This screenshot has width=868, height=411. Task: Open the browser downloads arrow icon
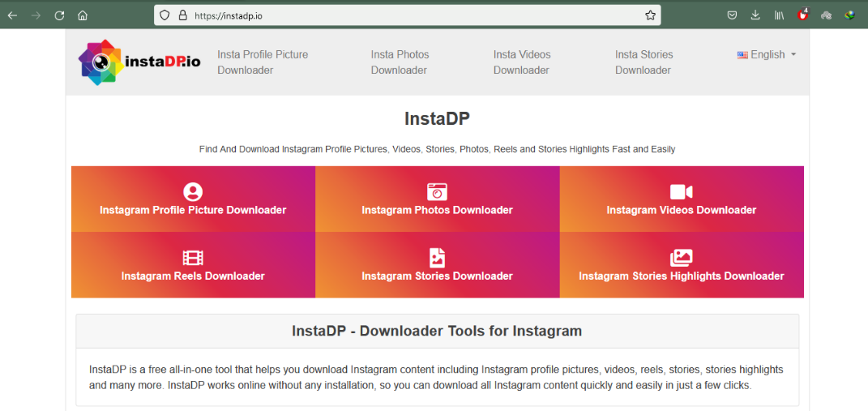pos(755,15)
